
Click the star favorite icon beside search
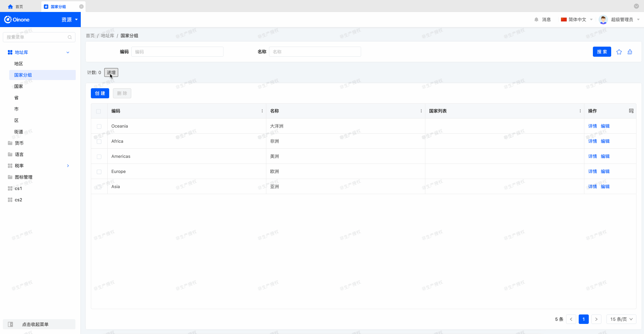619,52
